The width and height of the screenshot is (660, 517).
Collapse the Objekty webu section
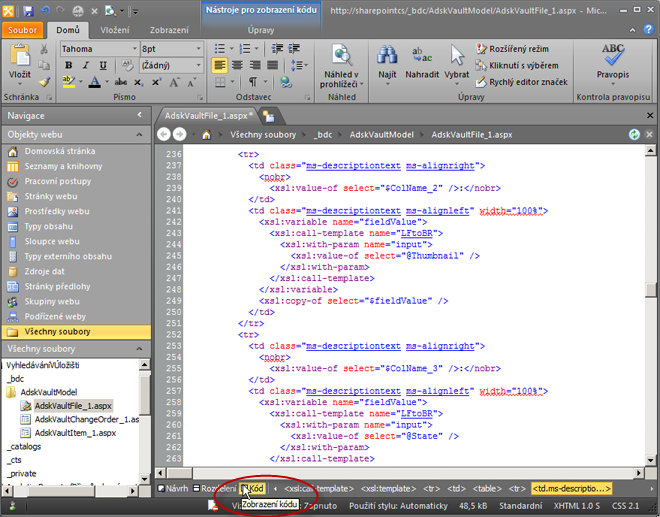(x=139, y=135)
